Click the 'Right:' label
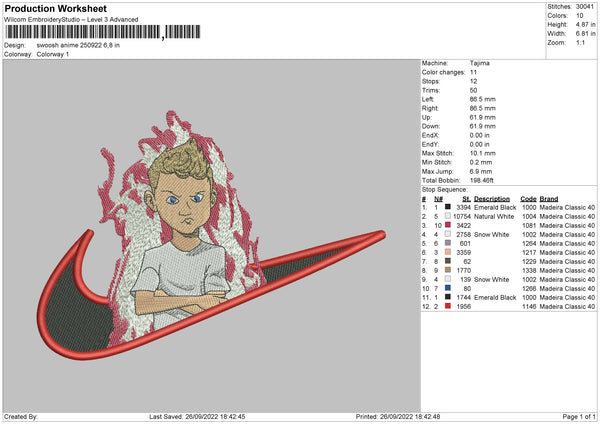The height and width of the screenshot is (424, 600). tap(430, 109)
